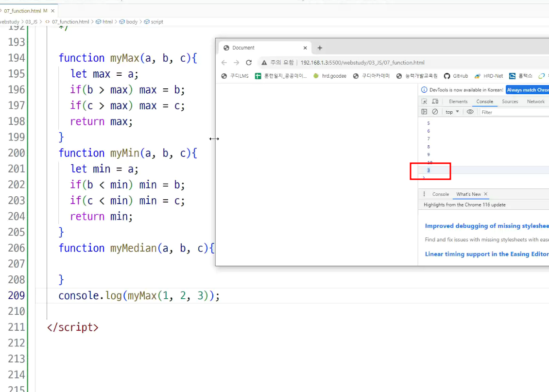The image size is (549, 392).
Task: Close the Document browser tab
Action: coord(305,48)
